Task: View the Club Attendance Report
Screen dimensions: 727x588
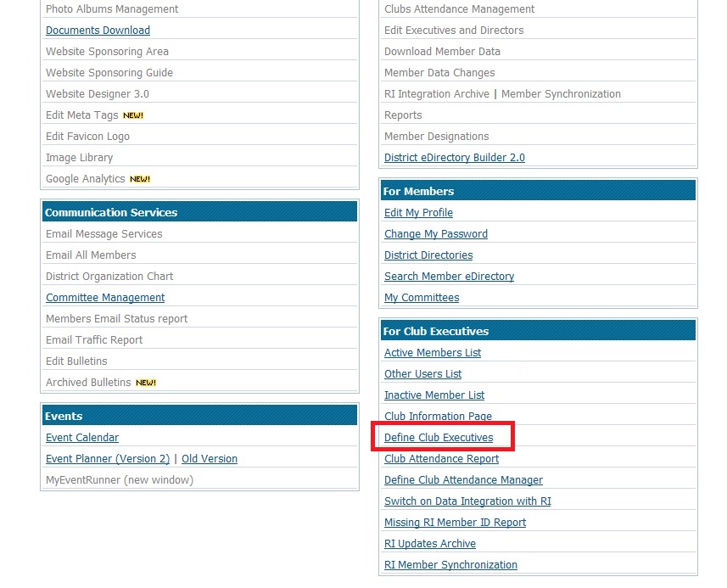Action: 441,459
